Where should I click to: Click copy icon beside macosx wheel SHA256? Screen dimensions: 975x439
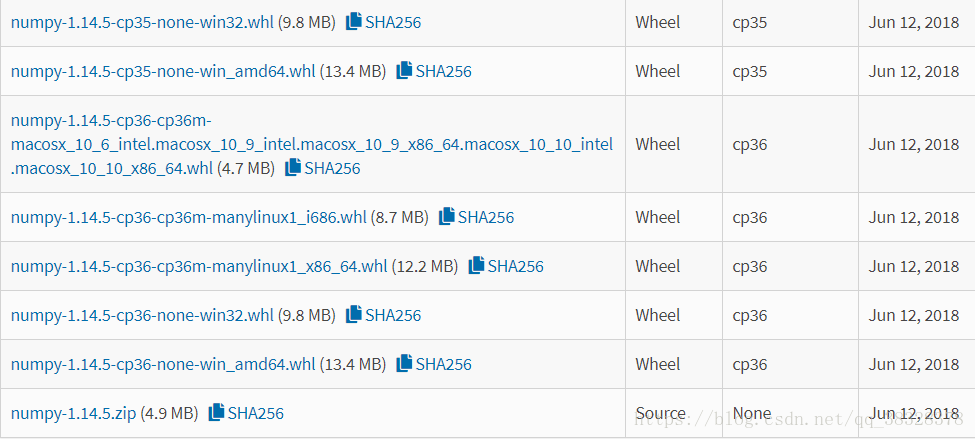coord(292,168)
